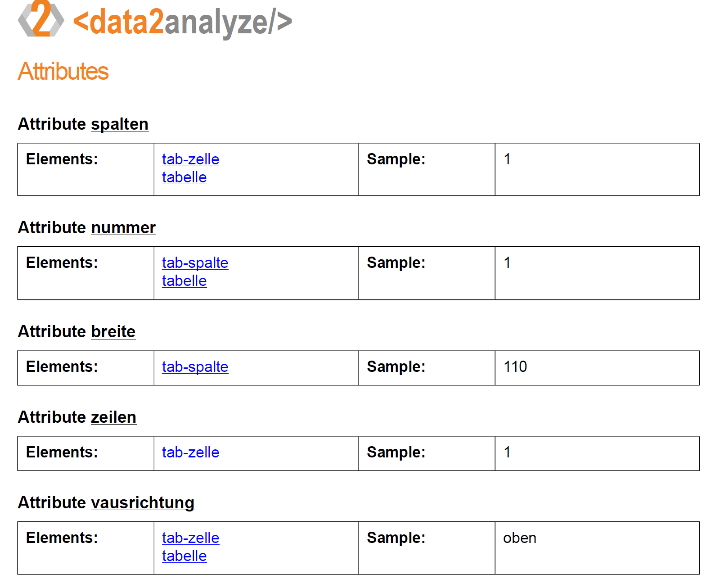Click 'Sample:' label in zeilen table

(x=396, y=452)
